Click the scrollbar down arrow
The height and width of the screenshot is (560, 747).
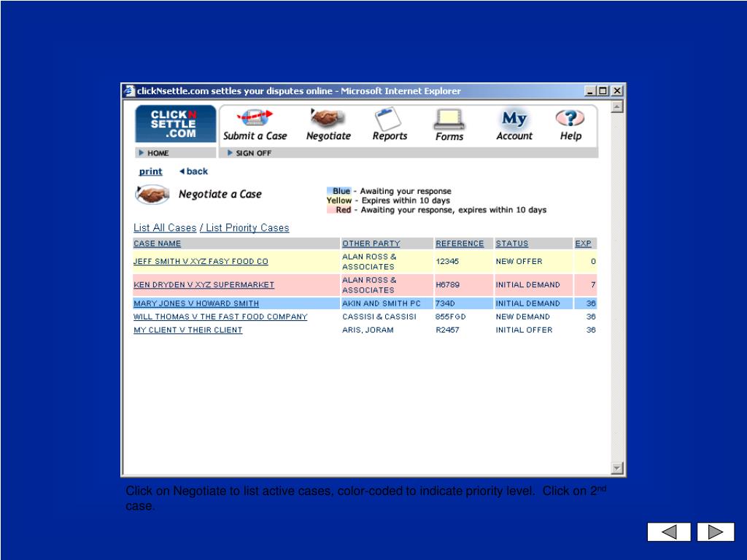(617, 468)
